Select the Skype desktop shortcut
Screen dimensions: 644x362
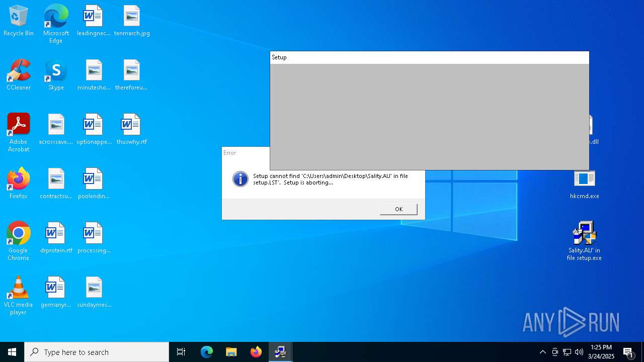[x=56, y=75]
